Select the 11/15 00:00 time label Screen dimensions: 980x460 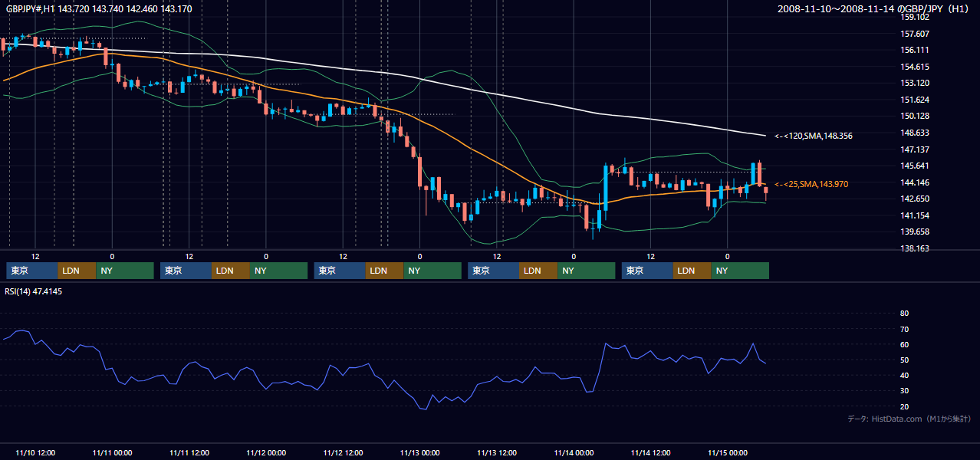[728, 452]
